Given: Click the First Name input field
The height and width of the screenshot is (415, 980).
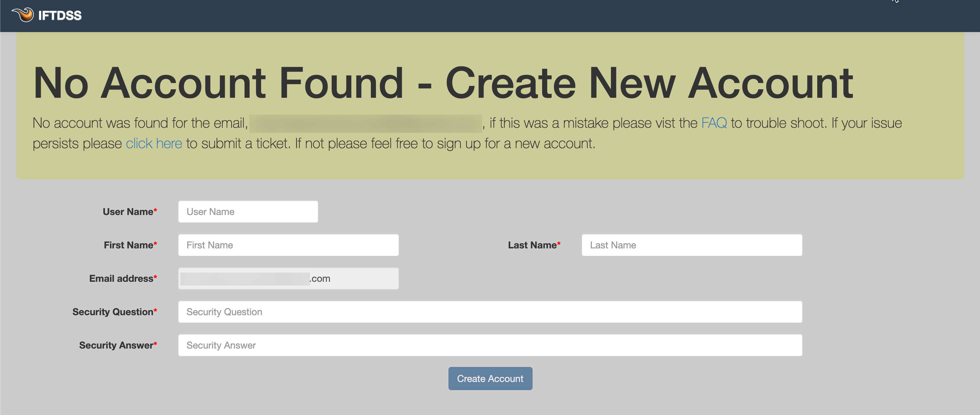Looking at the screenshot, I should coord(288,245).
